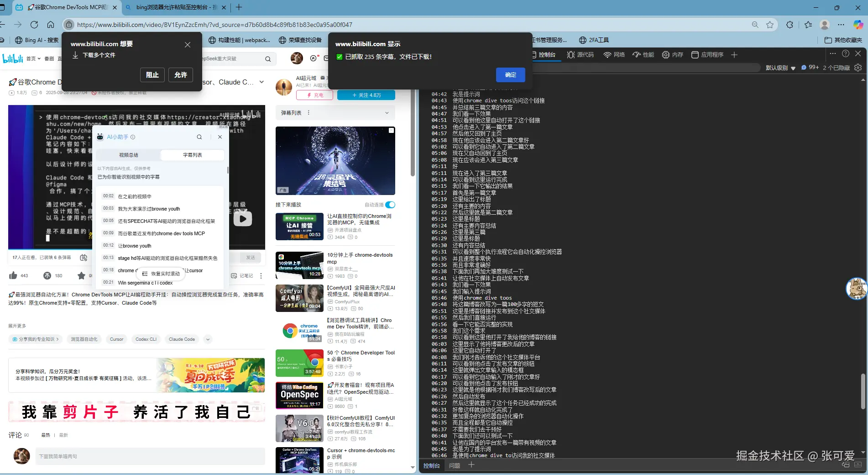Toggle the 自动连播 autoplay switch
The image size is (868, 475).
coord(390,205)
